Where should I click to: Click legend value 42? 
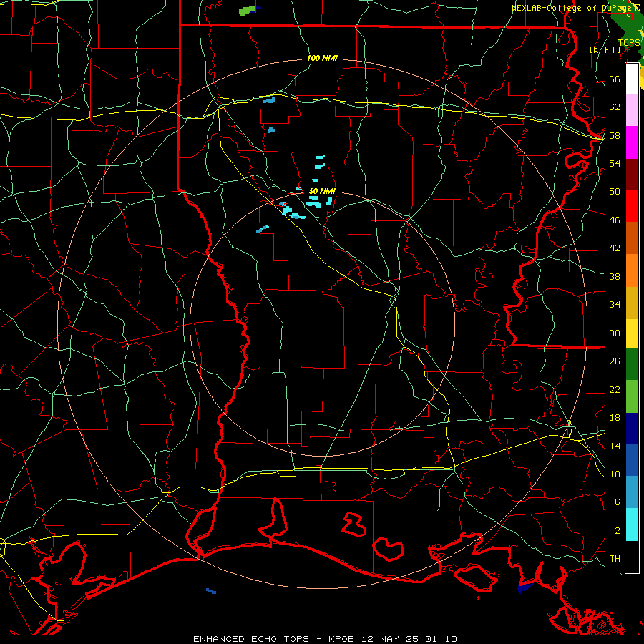coord(615,248)
